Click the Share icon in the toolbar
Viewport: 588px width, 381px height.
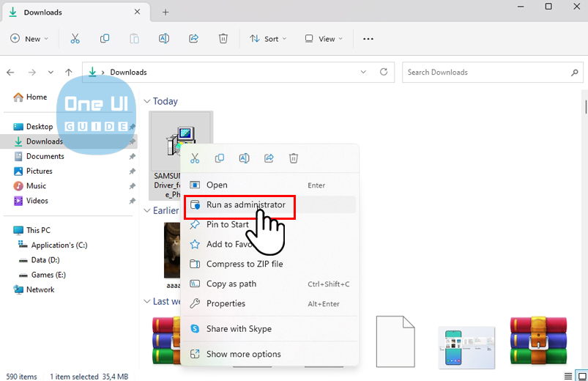(x=194, y=39)
